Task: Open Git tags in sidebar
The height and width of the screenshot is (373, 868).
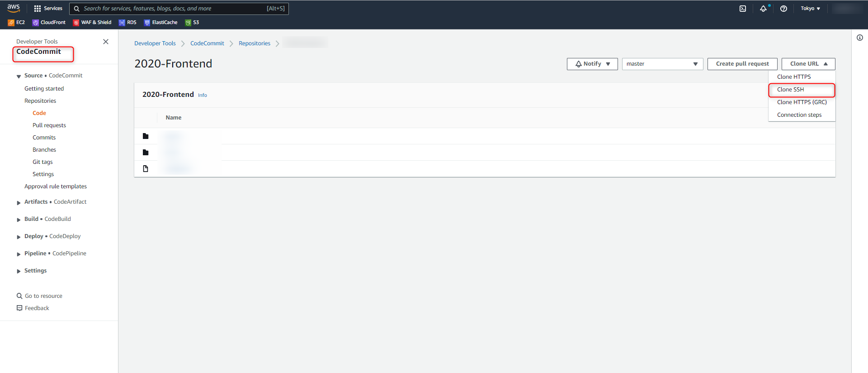Action: pyautogui.click(x=42, y=162)
